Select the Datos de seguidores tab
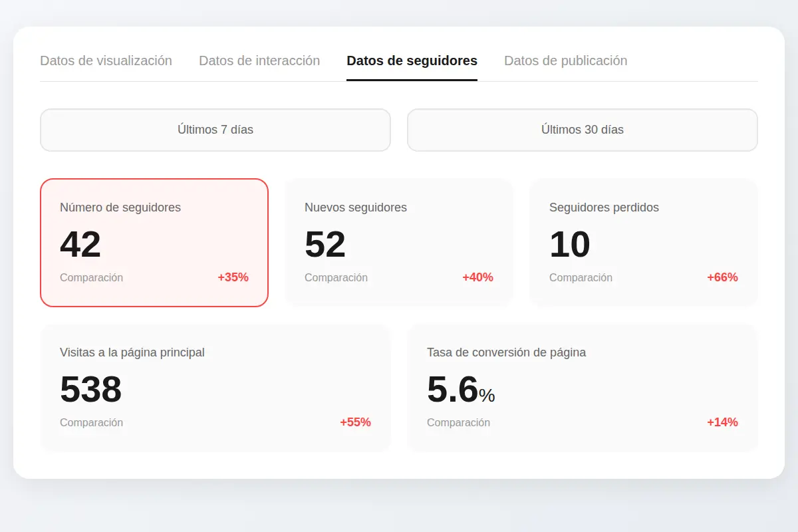The width and height of the screenshot is (798, 532). coord(412,61)
